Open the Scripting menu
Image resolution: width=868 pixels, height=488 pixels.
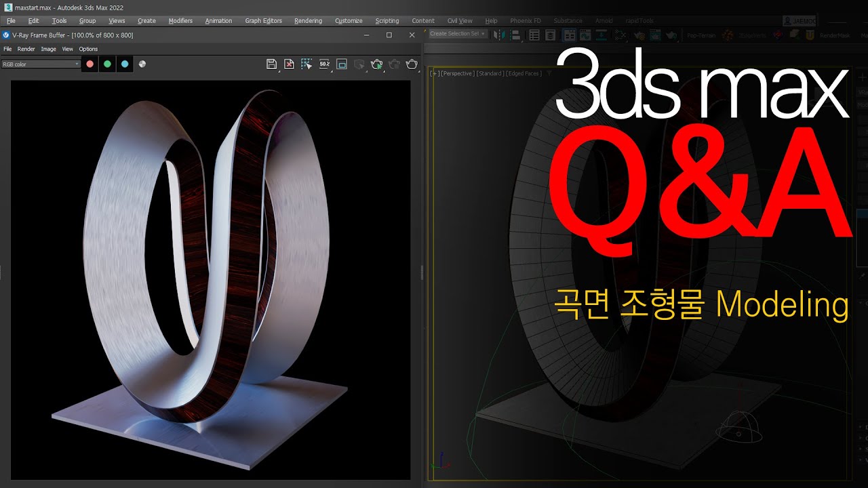(387, 21)
